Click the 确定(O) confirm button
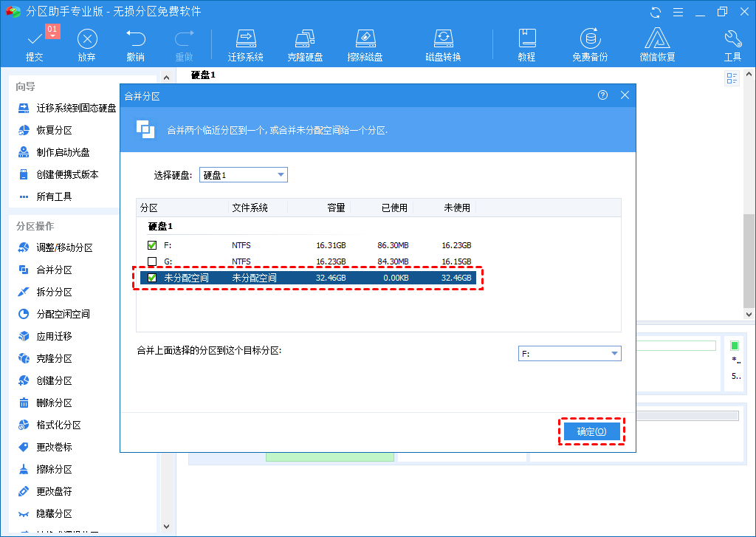Image resolution: width=756 pixels, height=537 pixels. point(591,431)
